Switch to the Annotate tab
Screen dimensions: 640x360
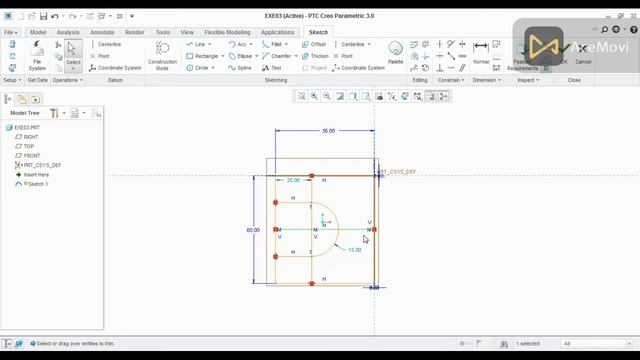coord(102,32)
